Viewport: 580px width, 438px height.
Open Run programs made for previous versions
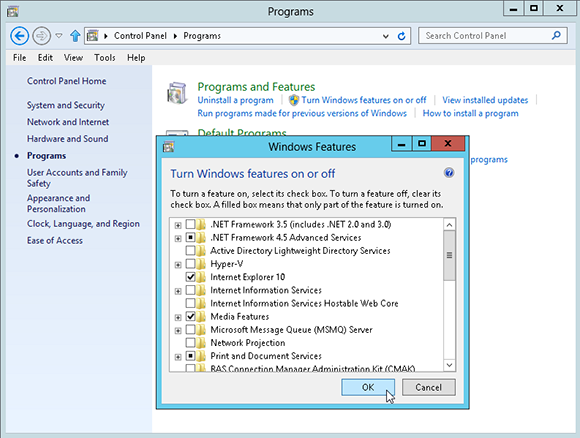[302, 113]
